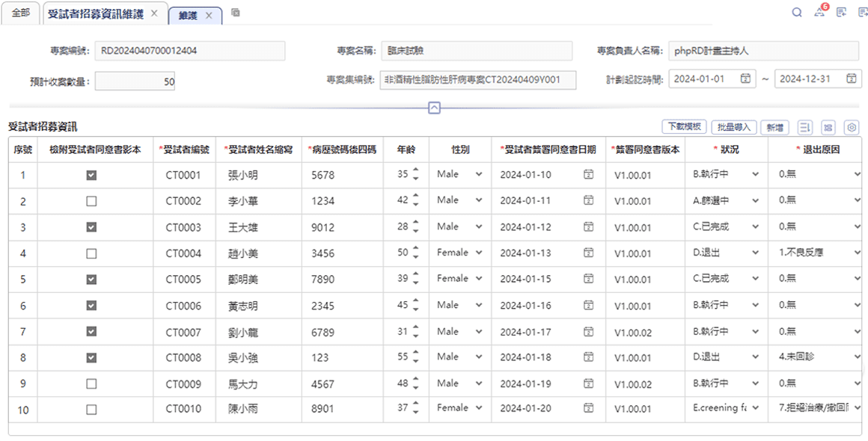
Task: Click the 下載模板 button
Action: [x=683, y=127]
